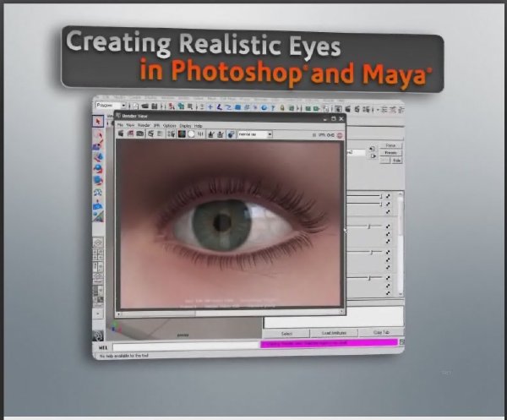This screenshot has width=507, height=420.
Task: Take a snapshot with the camera icon
Action: click(x=140, y=134)
